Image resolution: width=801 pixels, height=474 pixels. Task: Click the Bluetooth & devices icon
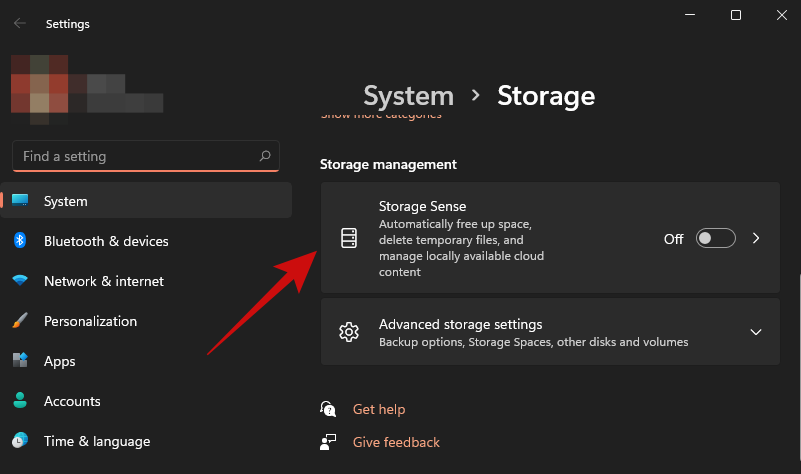point(20,241)
